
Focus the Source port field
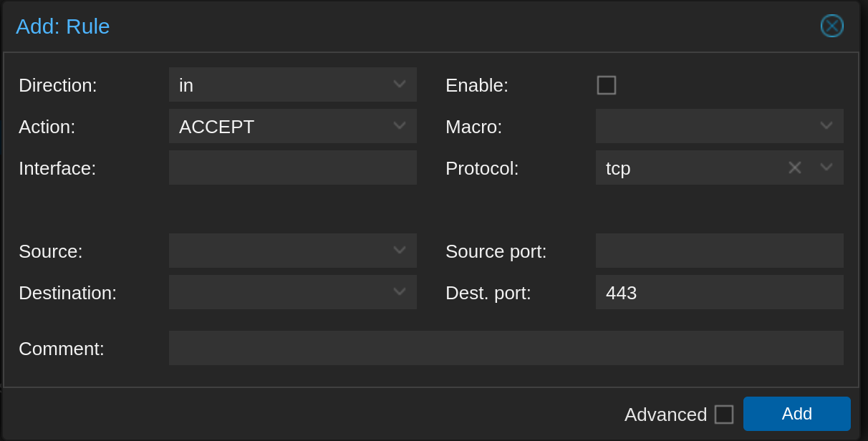coord(720,251)
